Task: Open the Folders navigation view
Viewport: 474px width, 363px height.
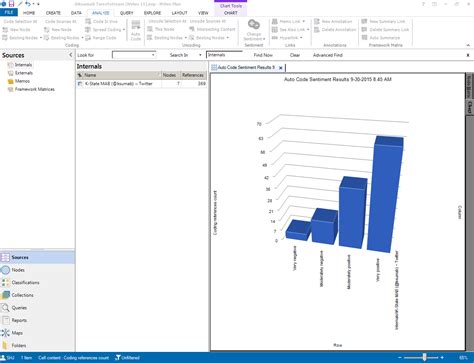Action: coord(37,345)
